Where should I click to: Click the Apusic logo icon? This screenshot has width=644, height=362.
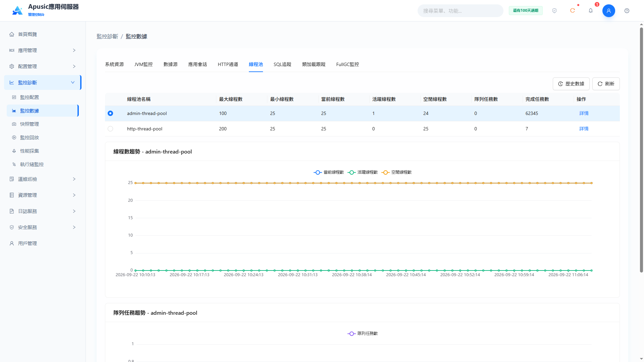(17, 11)
